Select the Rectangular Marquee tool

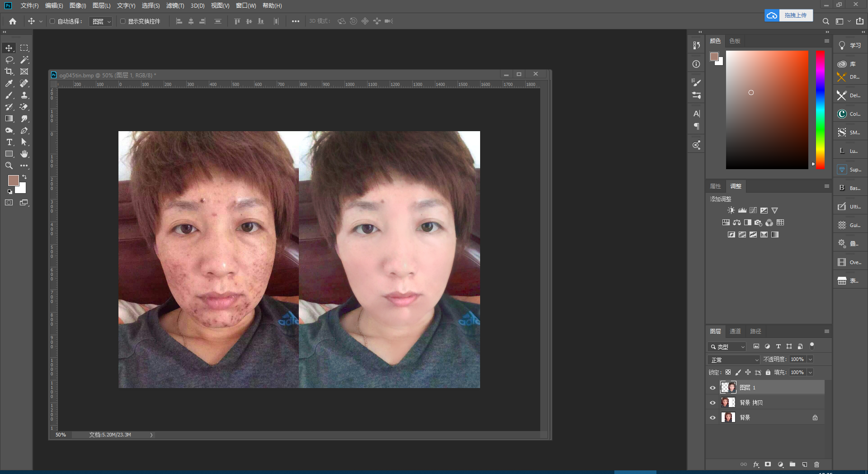tap(24, 48)
